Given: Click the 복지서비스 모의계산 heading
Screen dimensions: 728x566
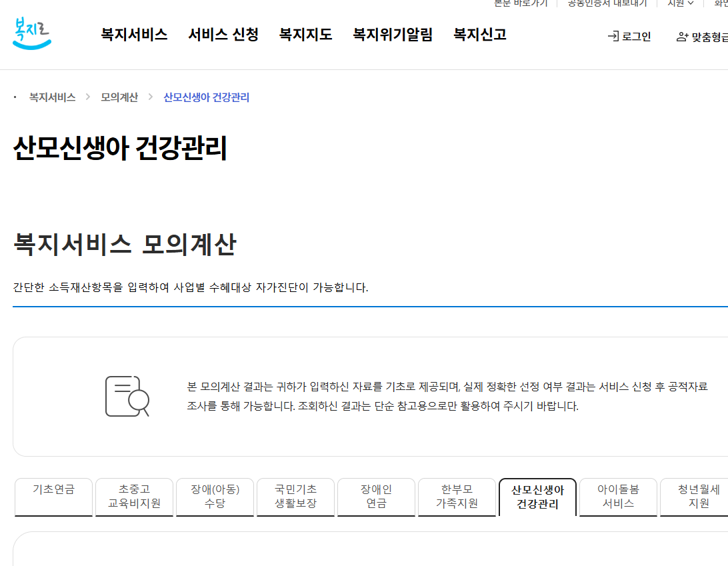Looking at the screenshot, I should click(125, 244).
